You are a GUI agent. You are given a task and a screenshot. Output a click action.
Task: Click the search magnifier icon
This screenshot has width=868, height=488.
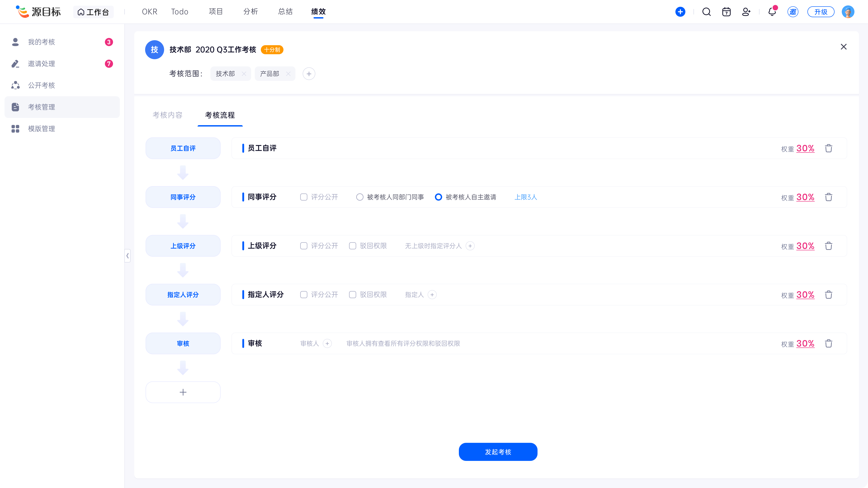tap(706, 12)
